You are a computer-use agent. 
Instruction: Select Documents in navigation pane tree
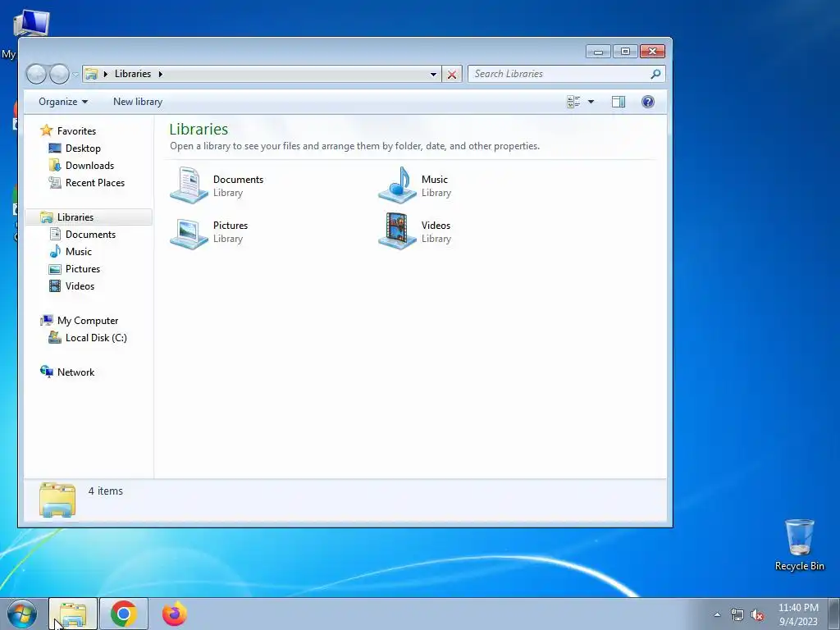(90, 234)
